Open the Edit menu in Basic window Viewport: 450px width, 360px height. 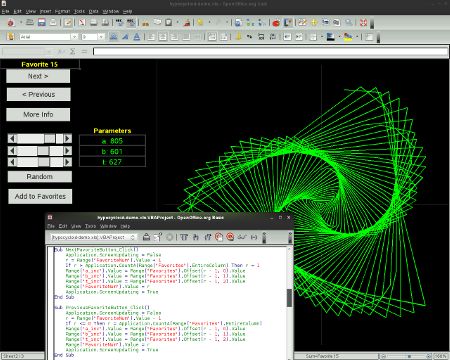tap(63, 226)
